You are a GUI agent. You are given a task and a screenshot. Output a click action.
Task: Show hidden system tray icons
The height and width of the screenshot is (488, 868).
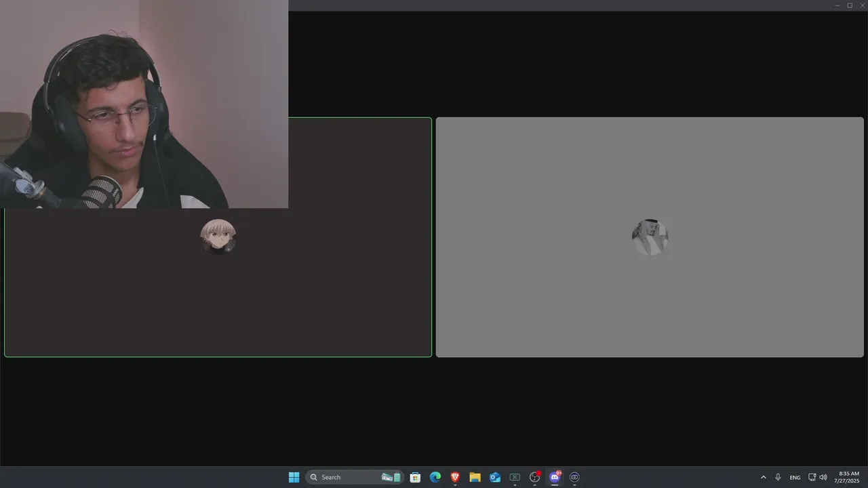763,477
